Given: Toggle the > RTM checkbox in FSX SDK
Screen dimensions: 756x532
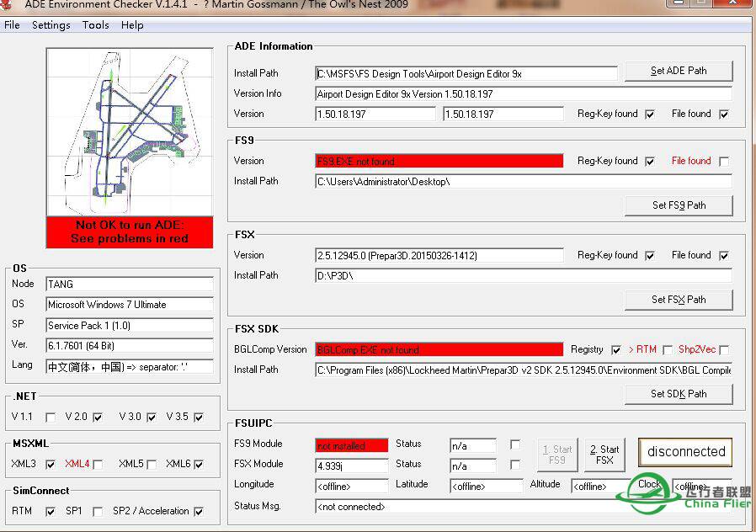Looking at the screenshot, I should click(x=668, y=350).
